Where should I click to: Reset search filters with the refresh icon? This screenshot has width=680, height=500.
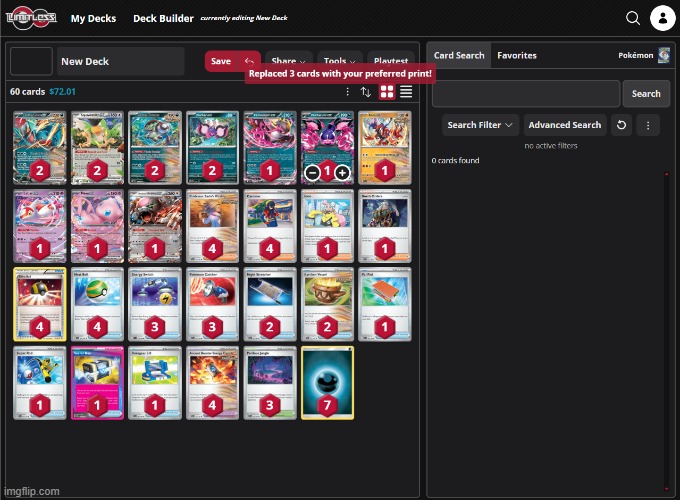coord(621,125)
